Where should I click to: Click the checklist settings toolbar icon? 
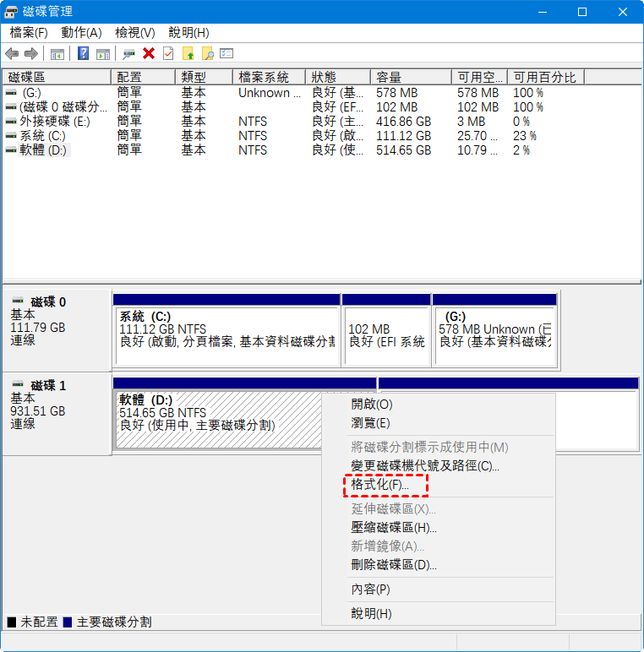(226, 54)
